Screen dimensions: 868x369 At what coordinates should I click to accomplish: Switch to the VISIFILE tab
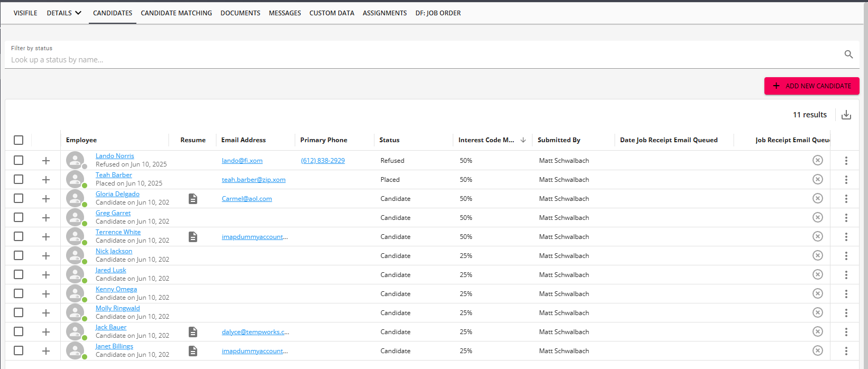click(25, 13)
